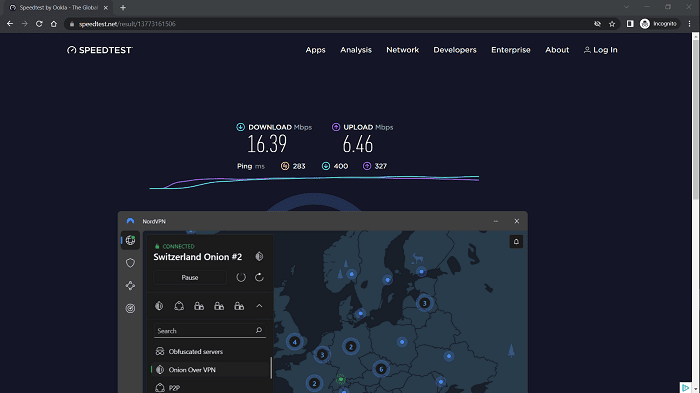Select the map cluster labeled 6
The width and height of the screenshot is (700, 393).
click(x=381, y=369)
